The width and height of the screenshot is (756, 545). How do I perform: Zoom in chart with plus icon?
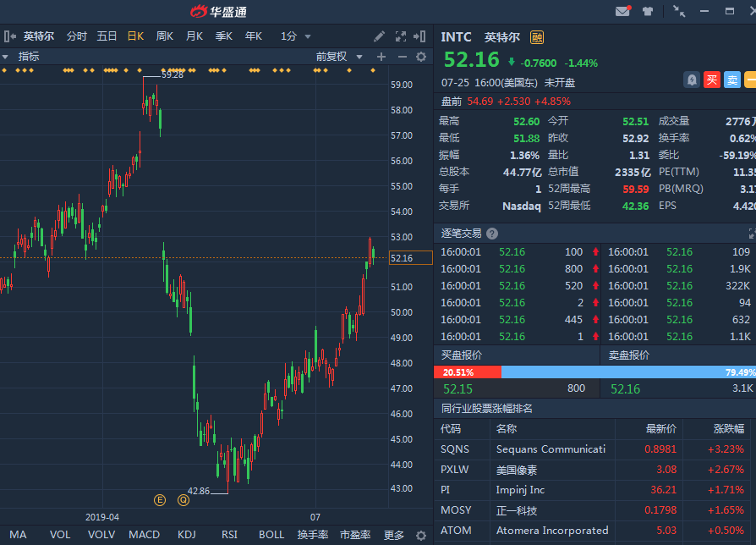pos(381,57)
